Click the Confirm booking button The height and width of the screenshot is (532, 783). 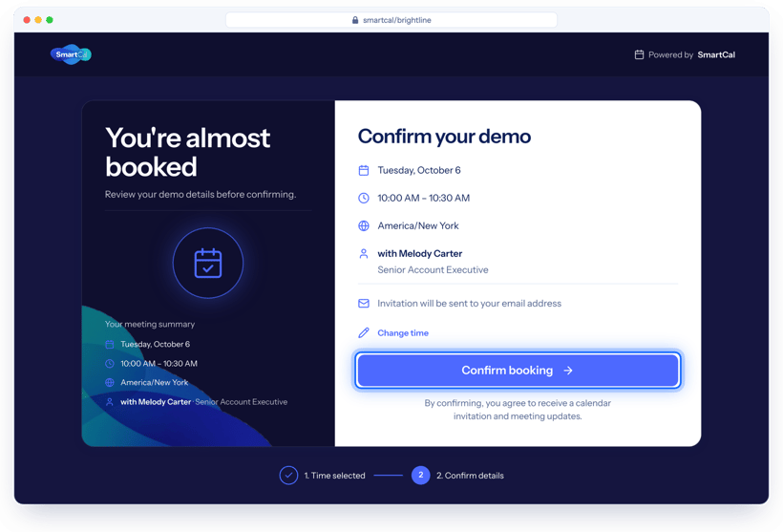pyautogui.click(x=518, y=371)
